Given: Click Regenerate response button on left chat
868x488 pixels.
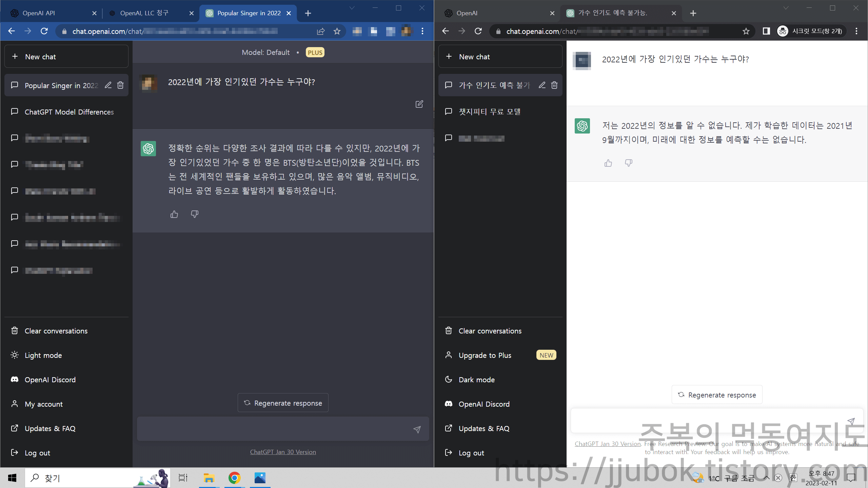Looking at the screenshot, I should (283, 403).
